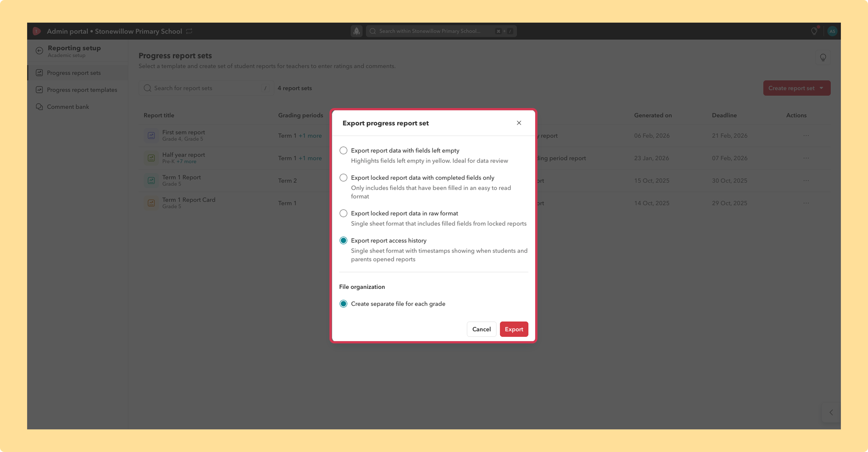Open the Term 1 Report Card title

[x=189, y=200]
